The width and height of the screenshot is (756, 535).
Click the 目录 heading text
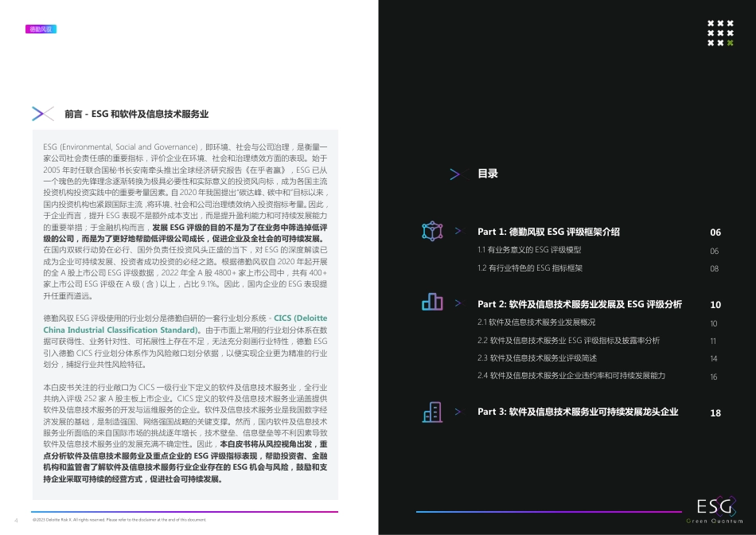[x=488, y=174]
